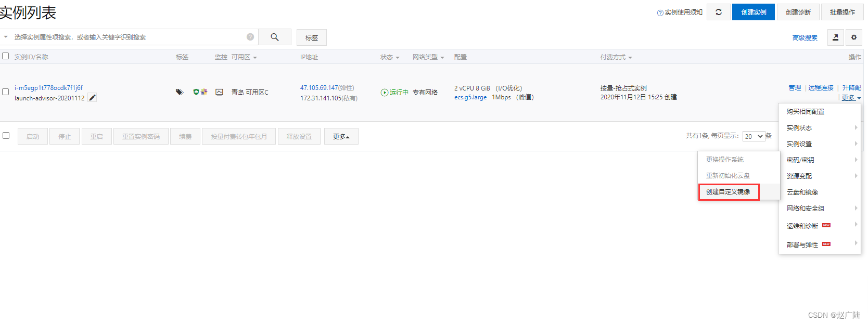Image resolution: width=868 pixels, height=324 pixels.
Task: Collapse the 更多 link in actions column
Action: 851,98
